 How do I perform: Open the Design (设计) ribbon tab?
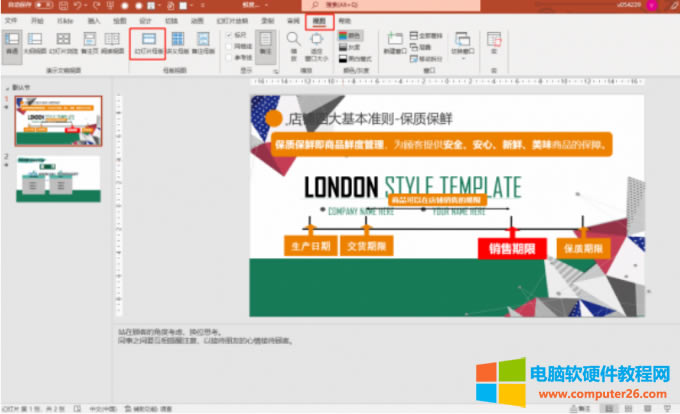coord(146,20)
